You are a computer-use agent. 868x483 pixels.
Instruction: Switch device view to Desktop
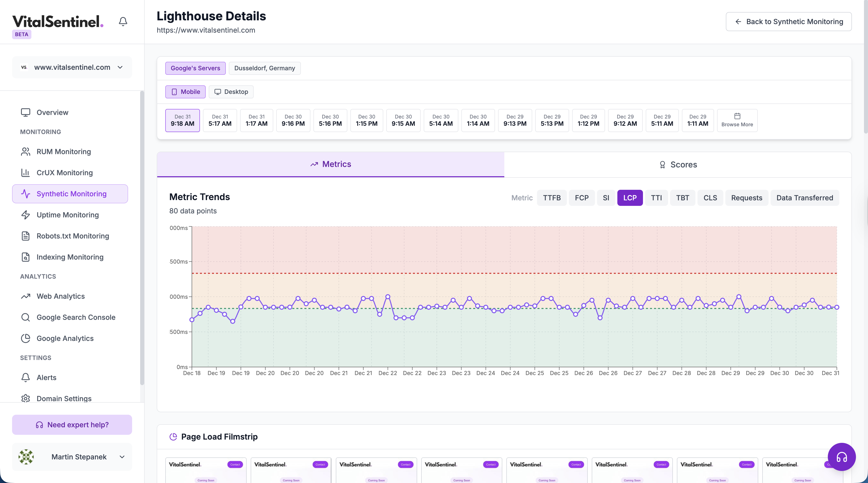click(x=231, y=92)
